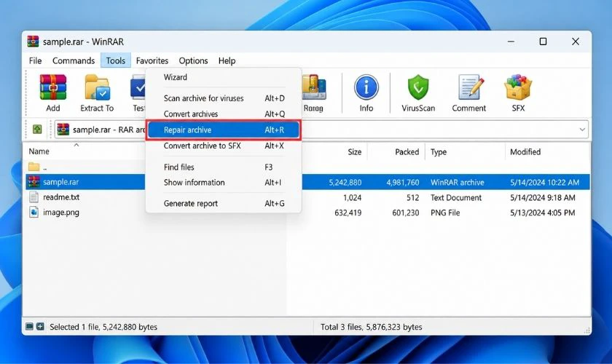The image size is (612, 364).
Task: Click the drive icon in status bar
Action: click(29, 327)
